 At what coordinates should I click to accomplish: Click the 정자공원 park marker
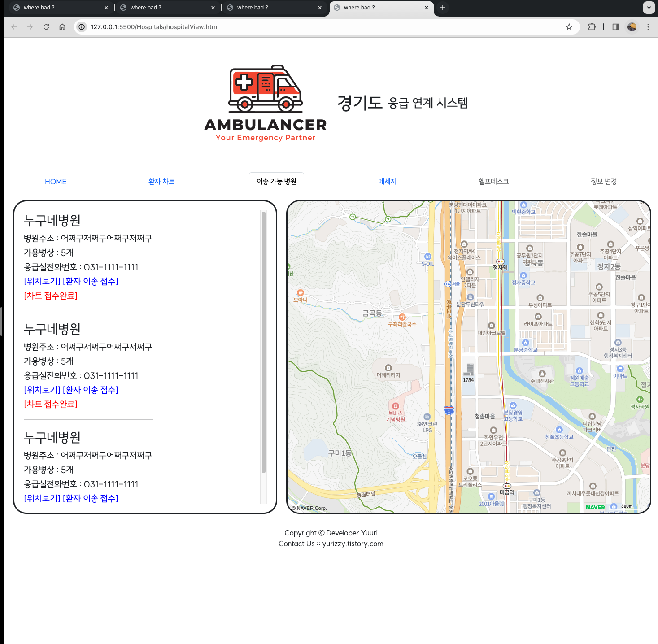click(640, 400)
